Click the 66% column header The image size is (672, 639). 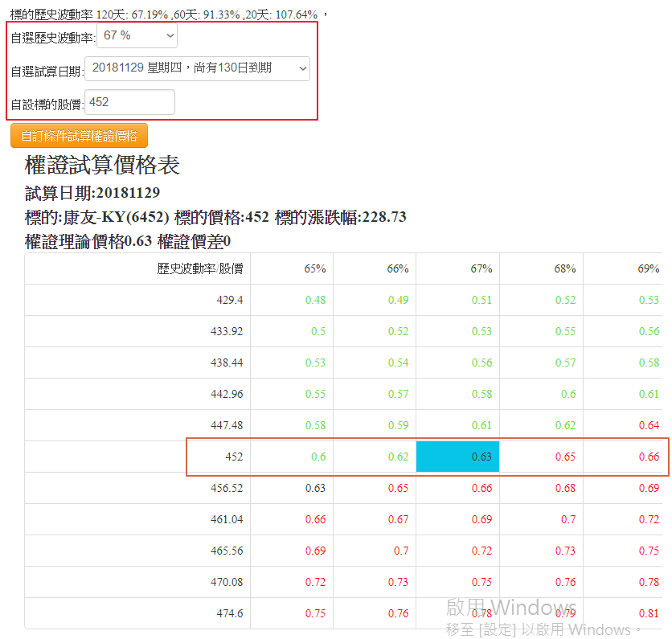[398, 268]
